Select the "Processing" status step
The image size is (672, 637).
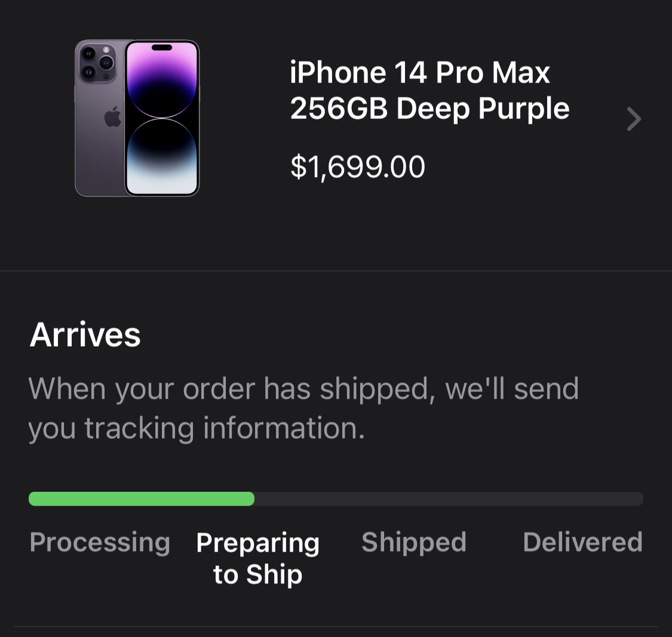pyautogui.click(x=100, y=542)
